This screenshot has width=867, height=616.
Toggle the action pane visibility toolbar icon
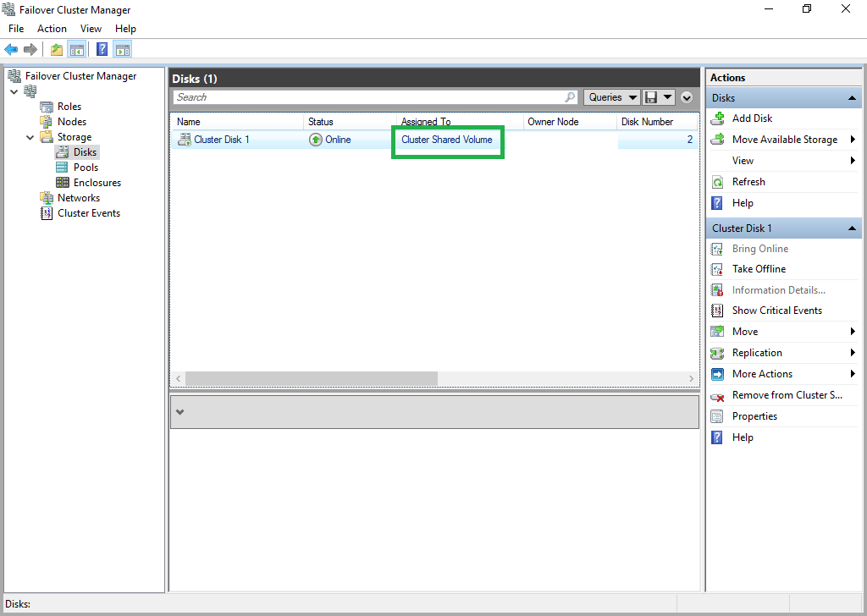(122, 48)
